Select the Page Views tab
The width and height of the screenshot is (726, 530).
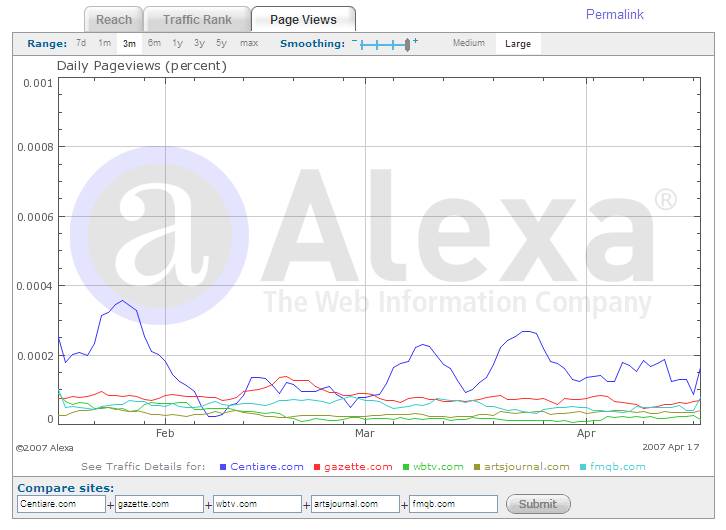(x=303, y=19)
